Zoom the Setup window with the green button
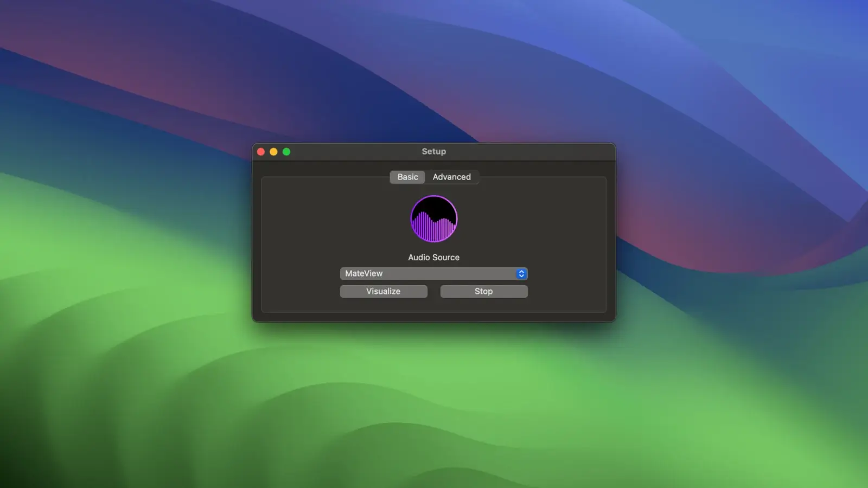868x488 pixels. click(286, 152)
